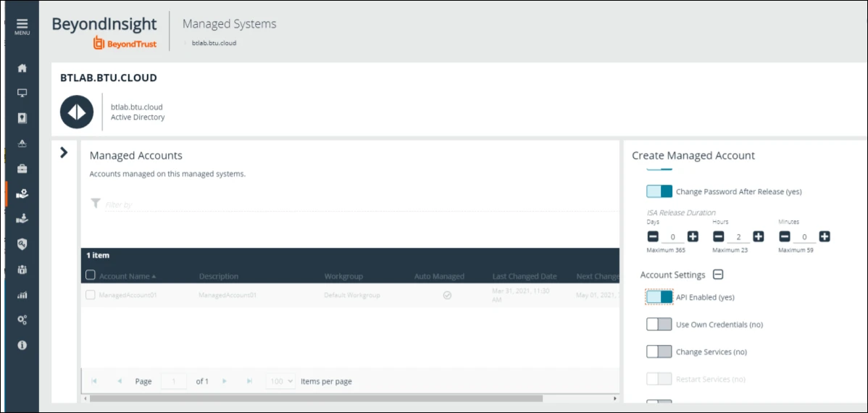The height and width of the screenshot is (413, 868).
Task: Toggle Restart Services switch
Action: [x=659, y=379]
